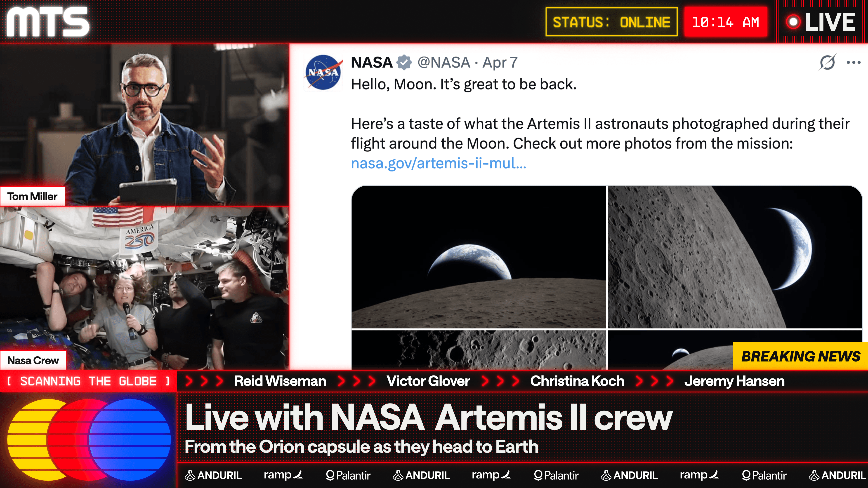Click the @NASA handle in tweet header
Viewport: 868px width, 488px height.
(x=444, y=63)
